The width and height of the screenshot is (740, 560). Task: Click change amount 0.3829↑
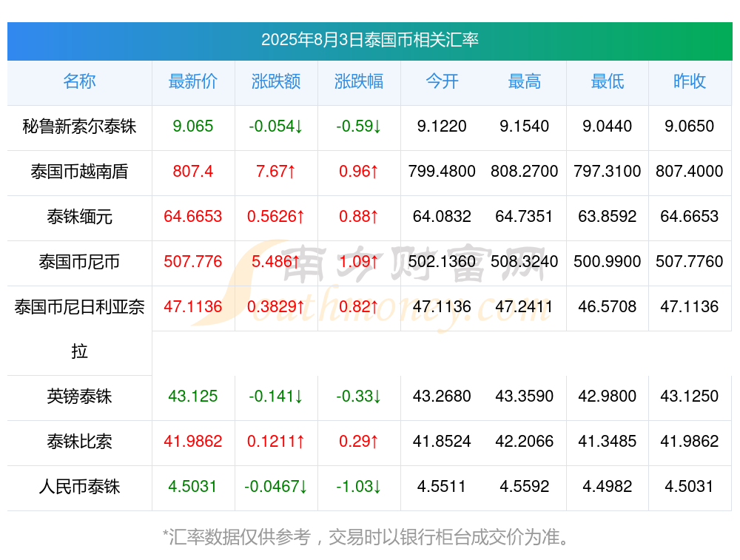tap(276, 307)
